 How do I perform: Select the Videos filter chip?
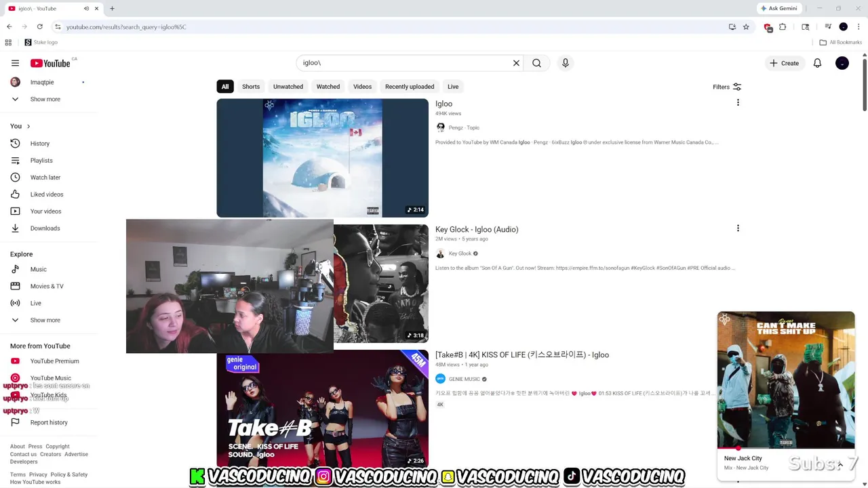tap(362, 87)
